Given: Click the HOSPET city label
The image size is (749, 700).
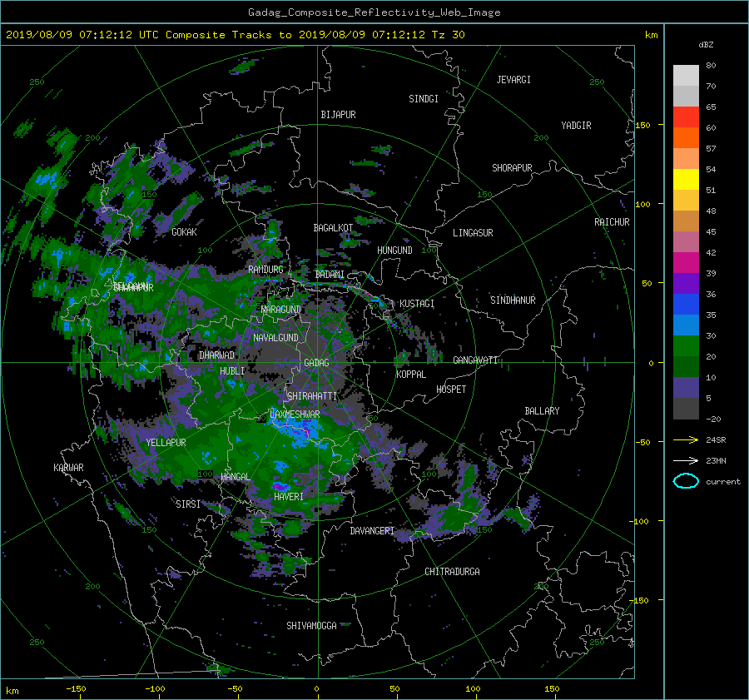Looking at the screenshot, I should coord(451,390).
